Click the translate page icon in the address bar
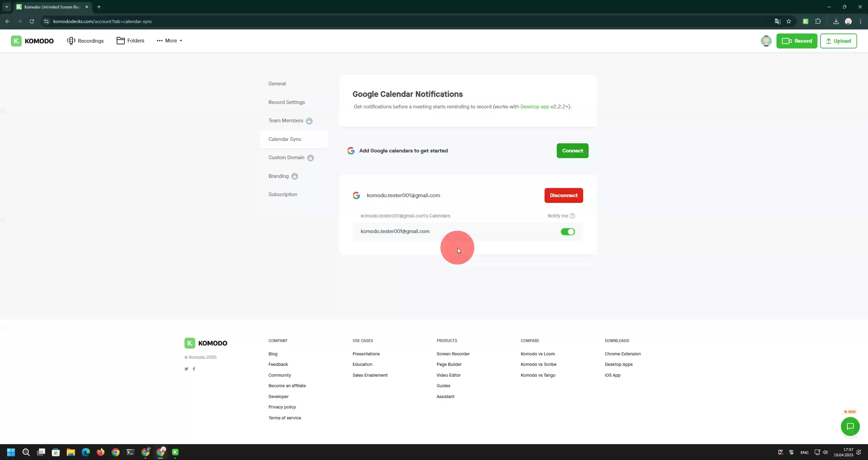This screenshot has height=460, width=868. tap(777, 21)
